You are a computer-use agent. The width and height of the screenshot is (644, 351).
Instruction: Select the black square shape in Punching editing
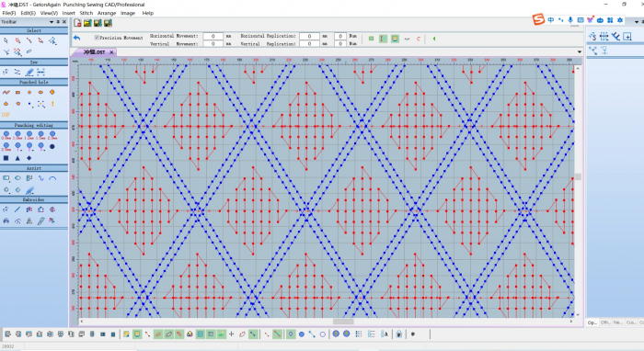(6, 158)
